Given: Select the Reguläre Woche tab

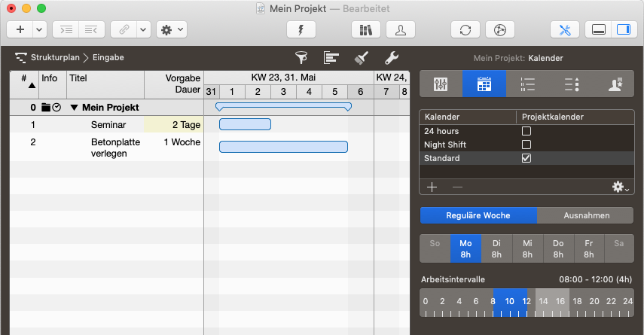Looking at the screenshot, I should point(479,215).
